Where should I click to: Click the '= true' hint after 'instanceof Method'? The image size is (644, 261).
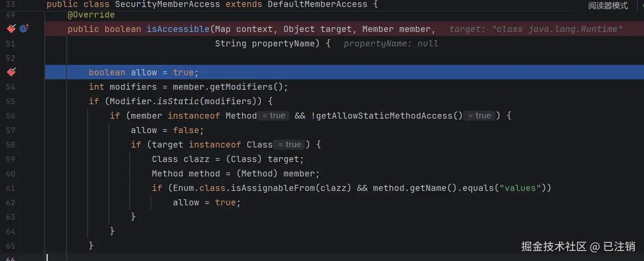(x=273, y=116)
